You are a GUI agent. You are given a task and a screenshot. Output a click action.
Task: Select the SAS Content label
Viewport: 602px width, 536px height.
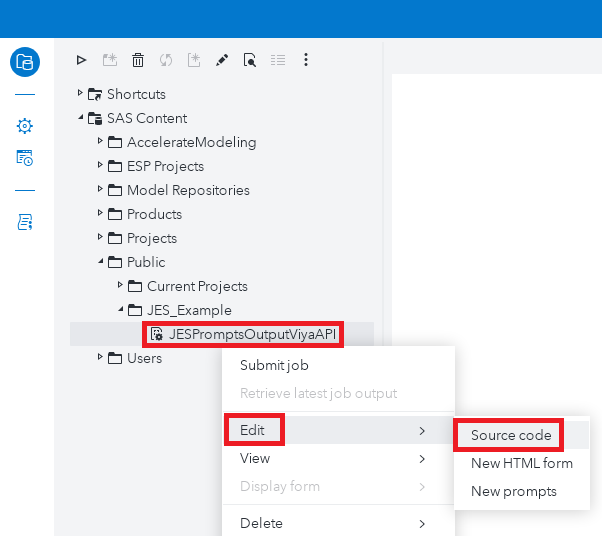click(147, 118)
